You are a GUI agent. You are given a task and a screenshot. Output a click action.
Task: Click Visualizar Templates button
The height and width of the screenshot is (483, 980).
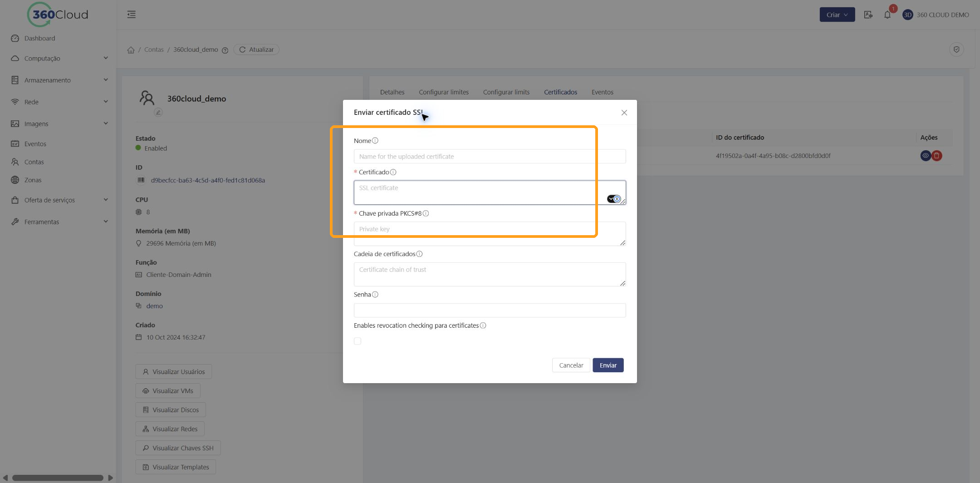[176, 467]
